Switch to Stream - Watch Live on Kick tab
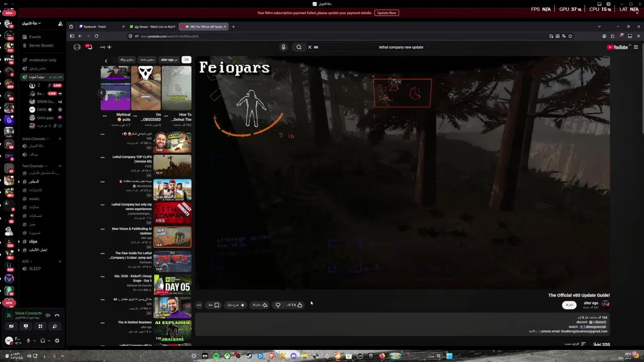Viewport: 644px width, 362px height. [x=153, y=27]
